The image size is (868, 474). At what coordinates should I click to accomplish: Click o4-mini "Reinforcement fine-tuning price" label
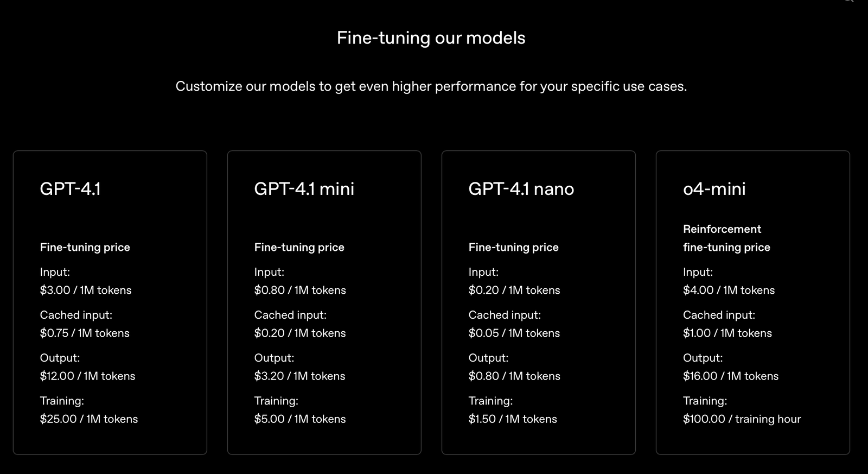[726, 238]
